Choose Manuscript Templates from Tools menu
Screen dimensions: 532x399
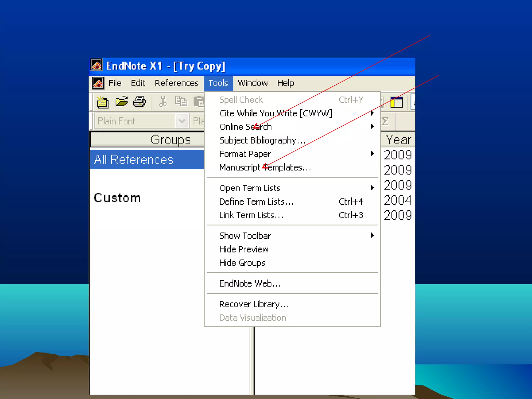[x=265, y=168]
